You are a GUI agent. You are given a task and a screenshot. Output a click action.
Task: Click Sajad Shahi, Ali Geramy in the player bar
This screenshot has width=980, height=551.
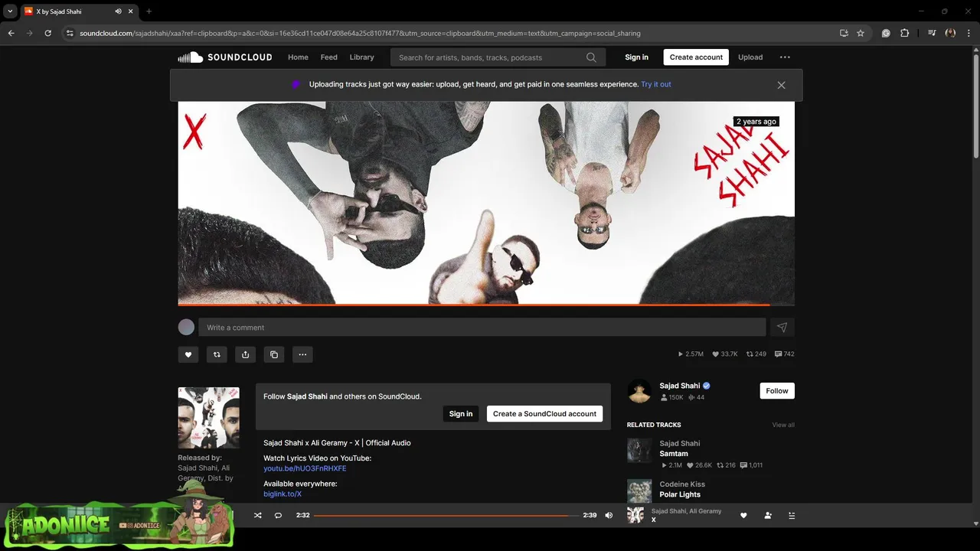[686, 511]
